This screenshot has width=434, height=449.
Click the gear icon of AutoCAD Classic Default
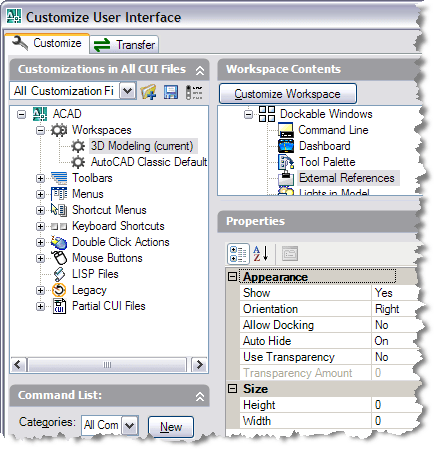tap(78, 162)
